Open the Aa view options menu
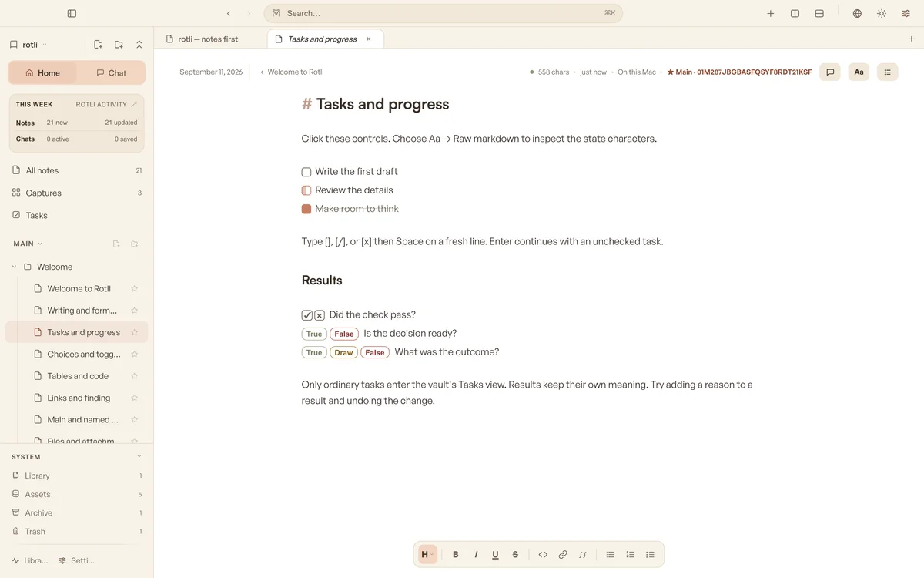Screen dimensions: 924x578 (x=859, y=72)
